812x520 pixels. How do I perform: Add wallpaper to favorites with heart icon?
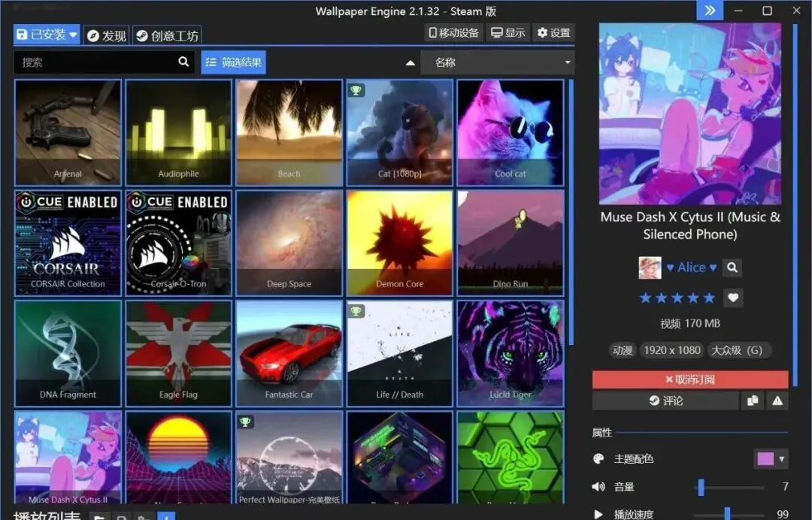pos(733,298)
